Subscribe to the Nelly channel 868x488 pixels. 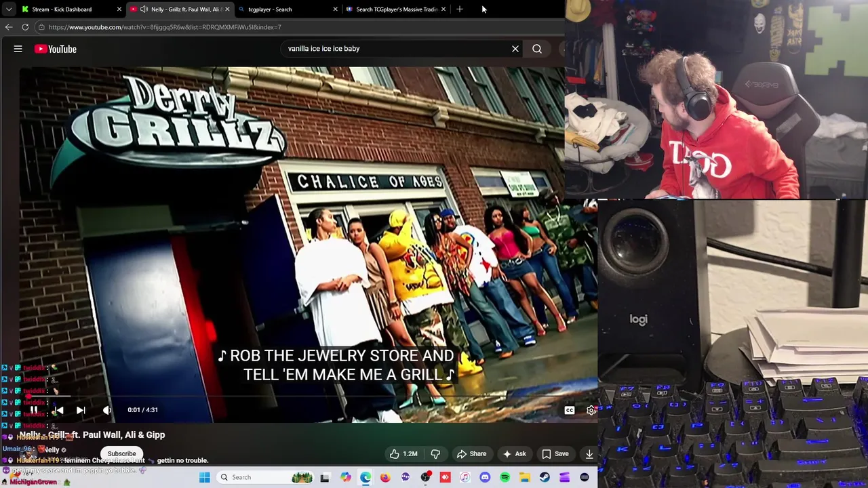tap(122, 453)
